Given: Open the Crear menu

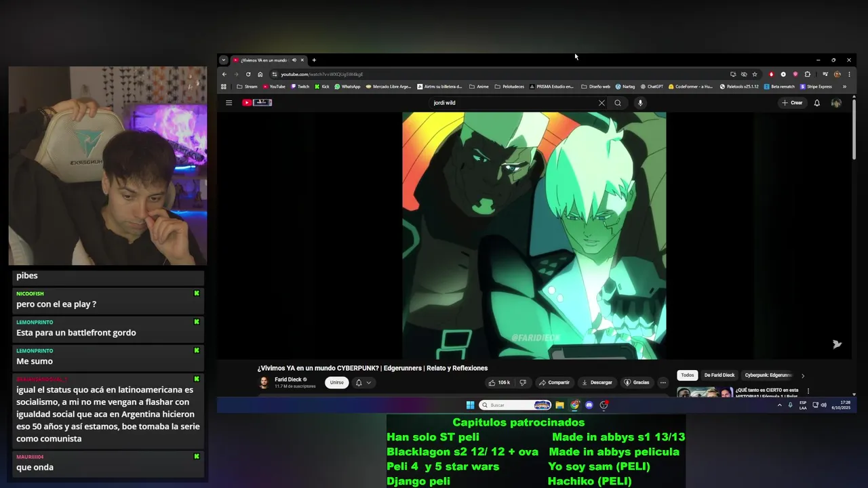Looking at the screenshot, I should tap(792, 103).
